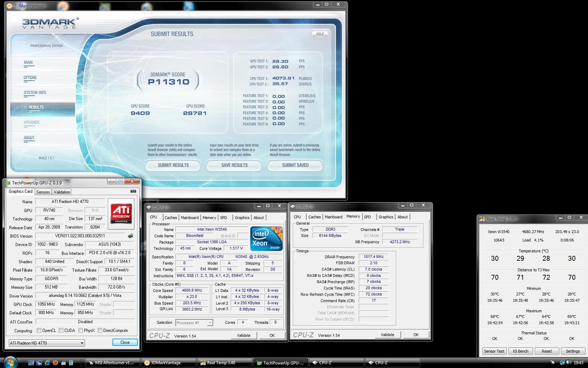
Task: Click the DRAM Frequency value 1017.4 MHz
Action: click(373, 257)
